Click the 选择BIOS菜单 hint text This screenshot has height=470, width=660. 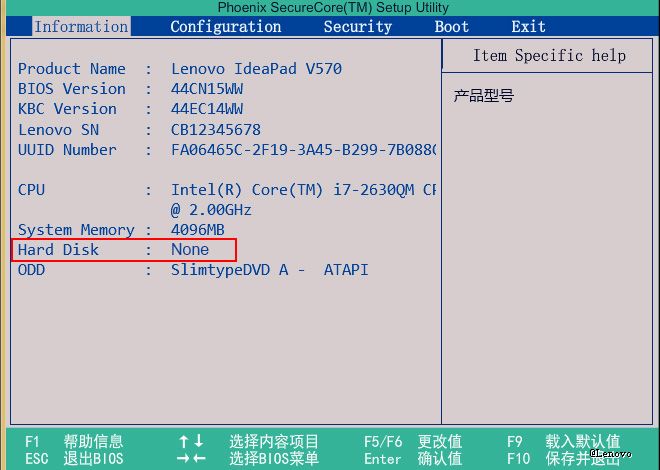[274, 459]
